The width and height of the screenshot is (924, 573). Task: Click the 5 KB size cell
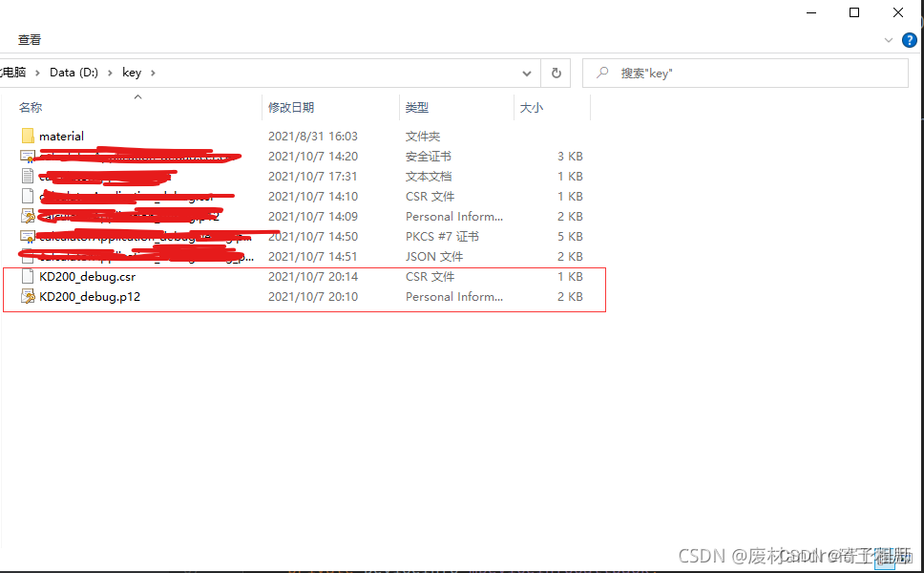570,237
